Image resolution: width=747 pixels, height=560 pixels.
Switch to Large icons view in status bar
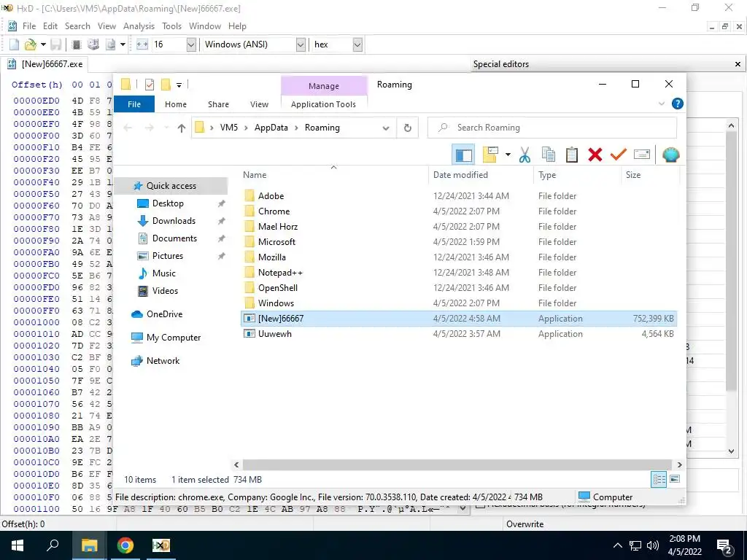(x=675, y=479)
